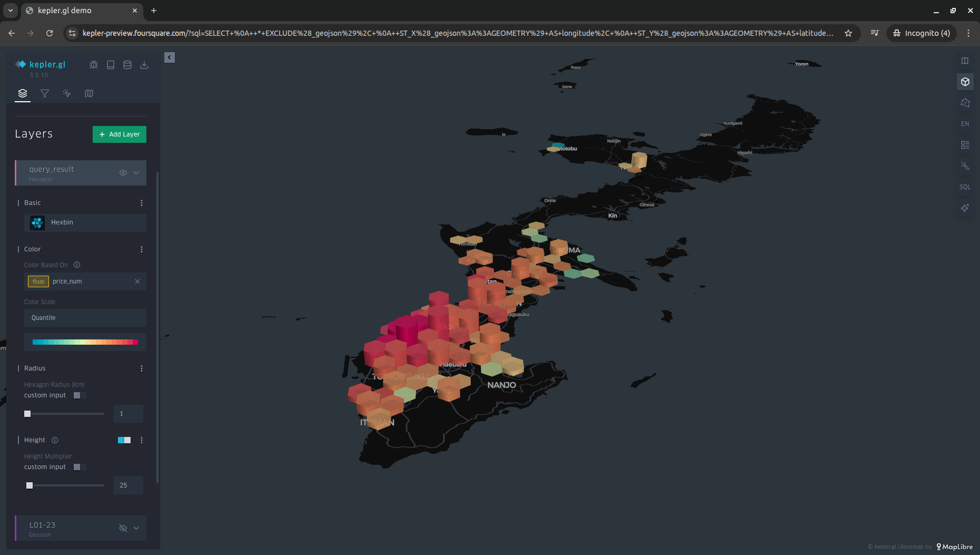Open the SQL editor panel

[x=965, y=187]
